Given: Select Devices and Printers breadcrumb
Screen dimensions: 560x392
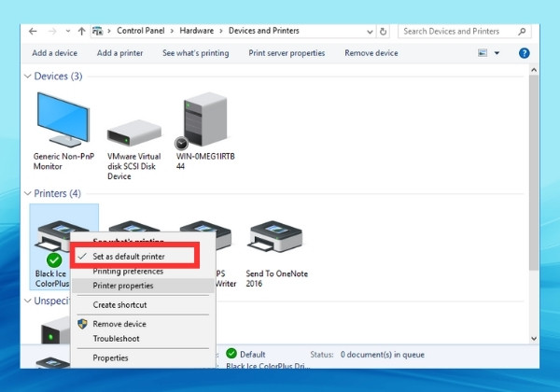Looking at the screenshot, I should [264, 31].
